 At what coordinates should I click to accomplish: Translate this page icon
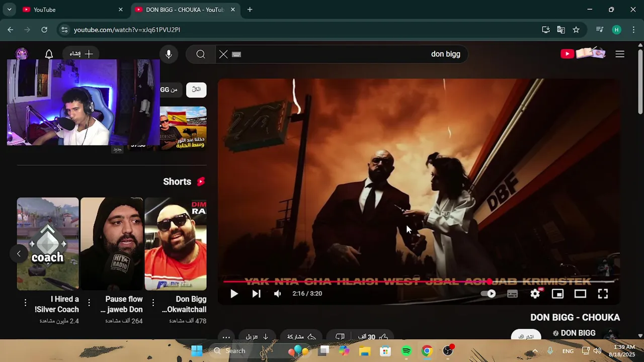(561, 30)
